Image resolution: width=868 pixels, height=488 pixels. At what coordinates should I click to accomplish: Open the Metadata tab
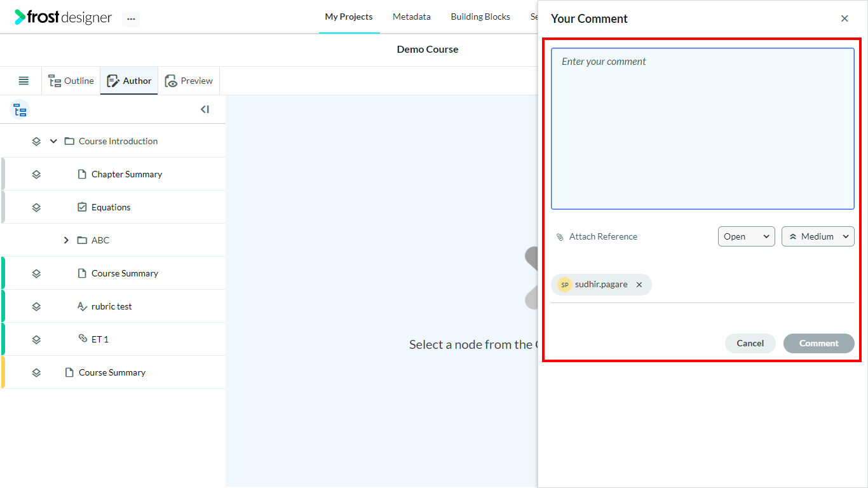point(412,17)
